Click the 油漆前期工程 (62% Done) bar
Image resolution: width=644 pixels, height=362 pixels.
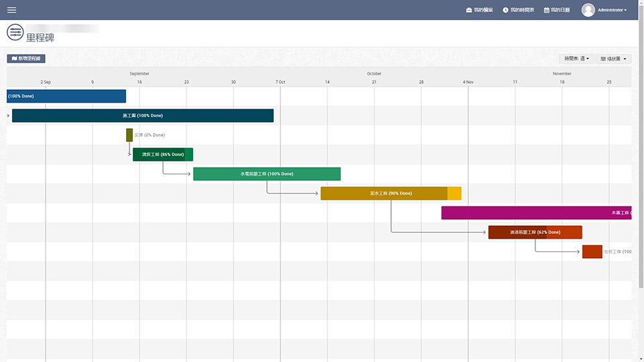click(535, 232)
